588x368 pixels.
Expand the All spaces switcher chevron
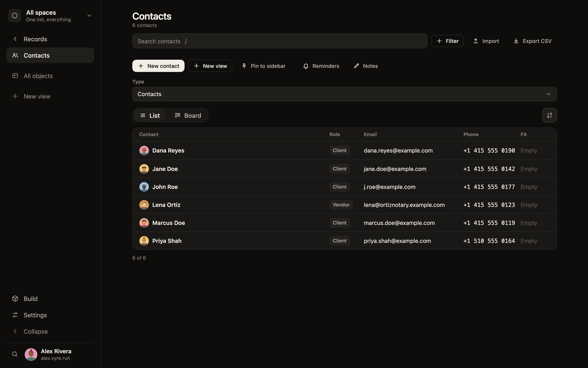point(89,16)
